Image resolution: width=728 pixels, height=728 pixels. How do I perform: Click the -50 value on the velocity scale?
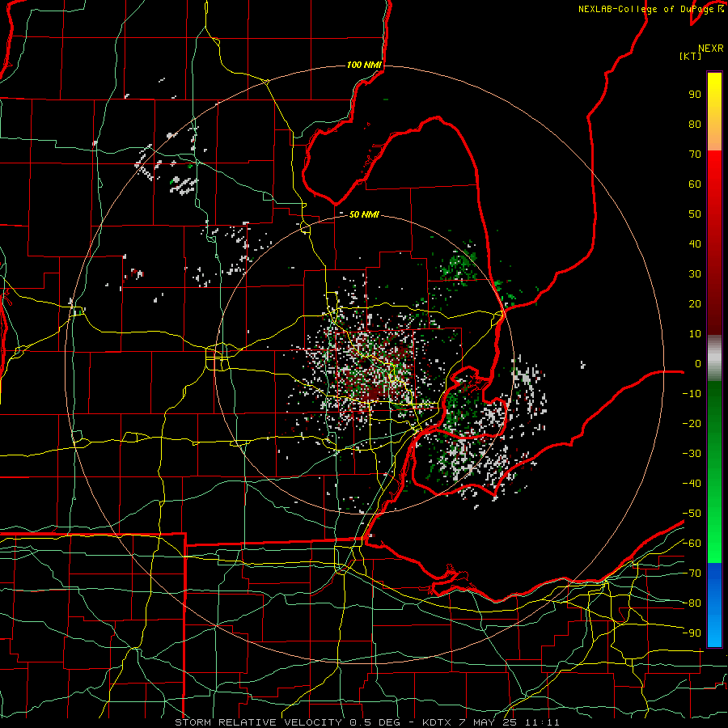692,514
